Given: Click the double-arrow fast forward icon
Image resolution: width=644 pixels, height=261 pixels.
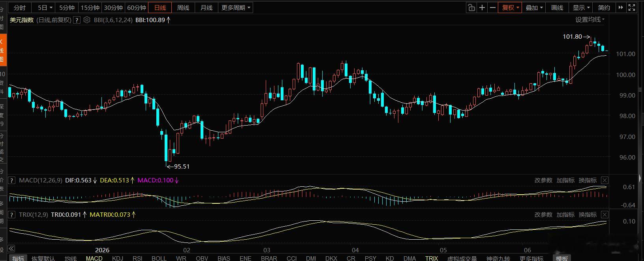Looking at the screenshot, I should tap(621, 8).
